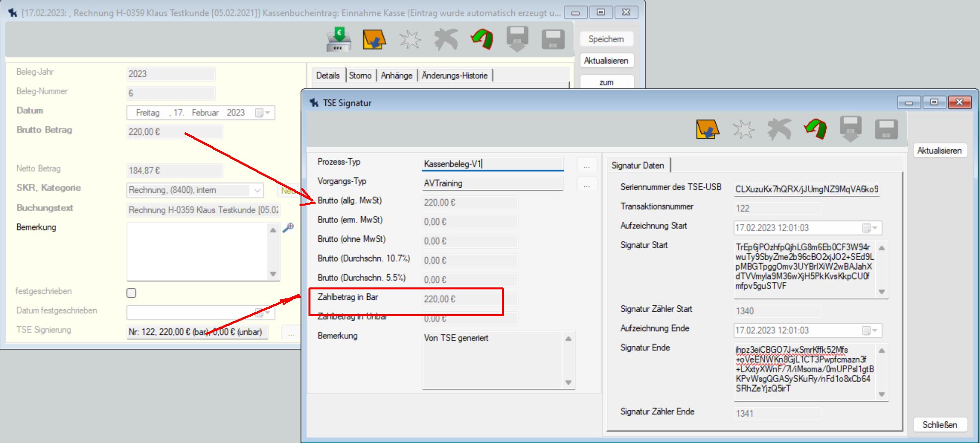This screenshot has width=980, height=443.
Task: Switch to the Storno tab
Action: pos(360,75)
